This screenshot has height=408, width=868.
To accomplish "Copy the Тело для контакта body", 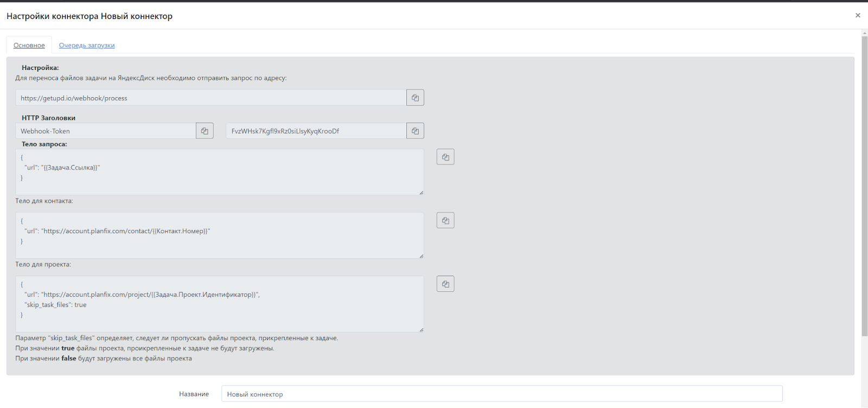I will coord(445,220).
